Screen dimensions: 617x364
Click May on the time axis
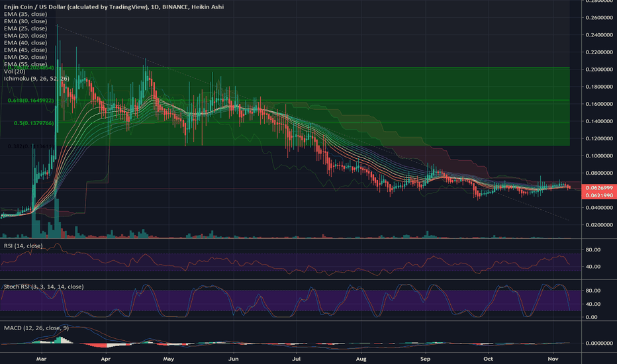click(x=168, y=359)
